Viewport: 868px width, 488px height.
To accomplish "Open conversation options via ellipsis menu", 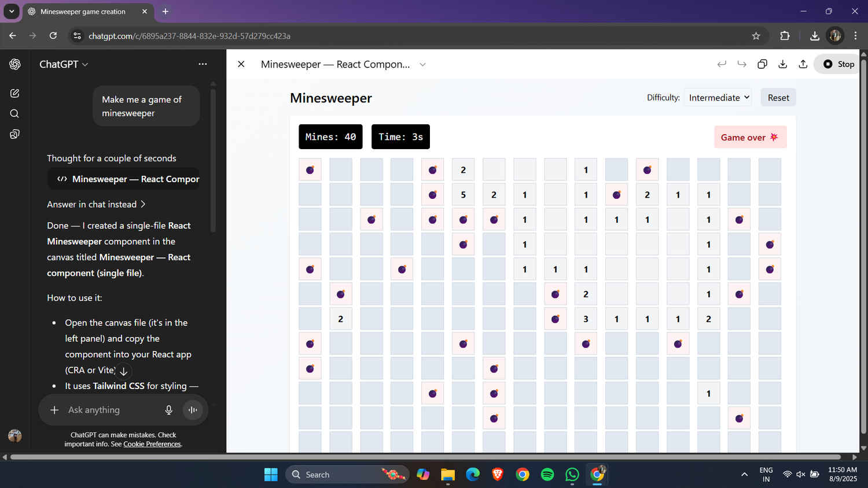I will click(203, 64).
